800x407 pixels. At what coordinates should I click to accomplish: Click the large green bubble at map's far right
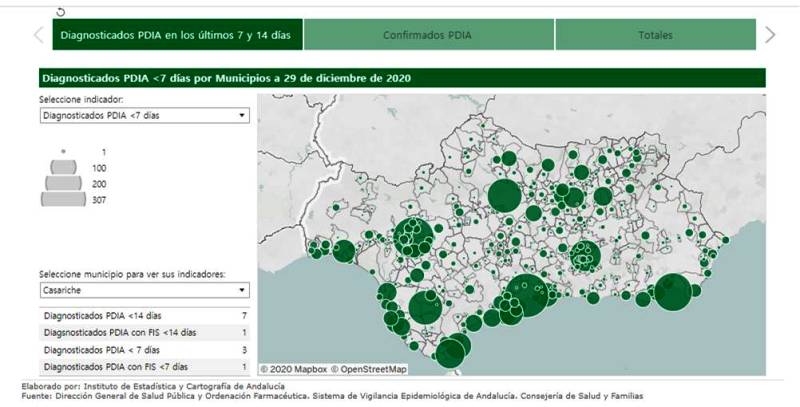pos(673,292)
